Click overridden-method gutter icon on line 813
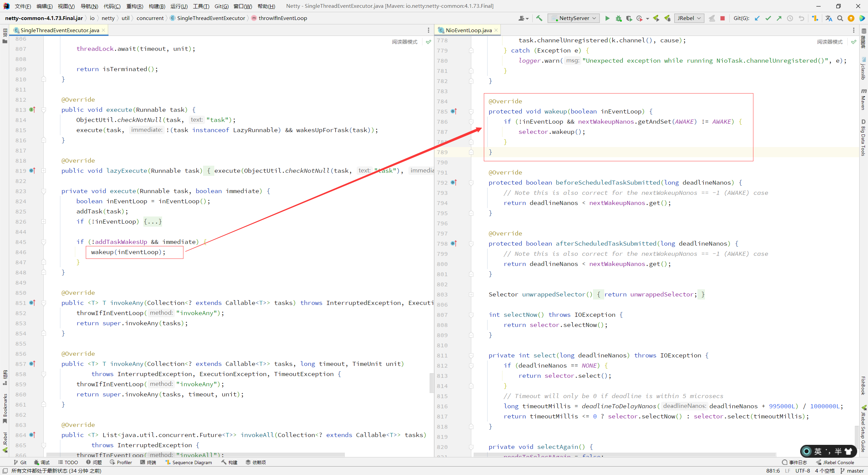 (x=32, y=110)
